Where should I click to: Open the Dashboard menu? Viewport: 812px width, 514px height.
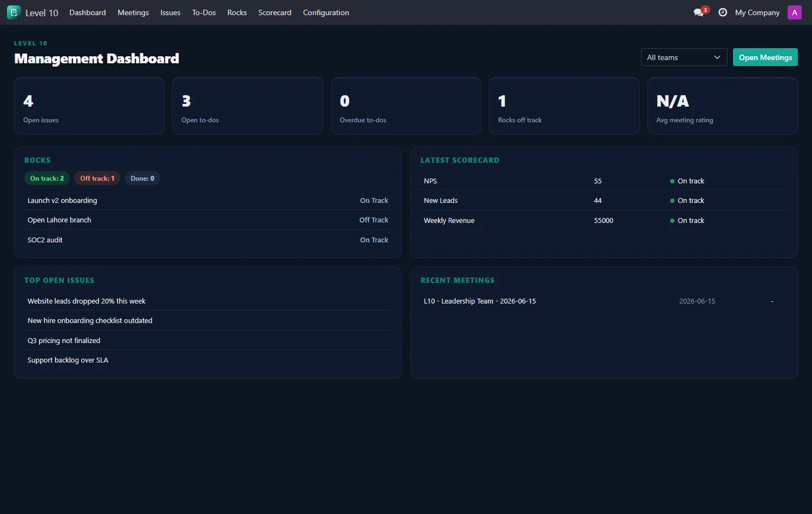coord(88,12)
